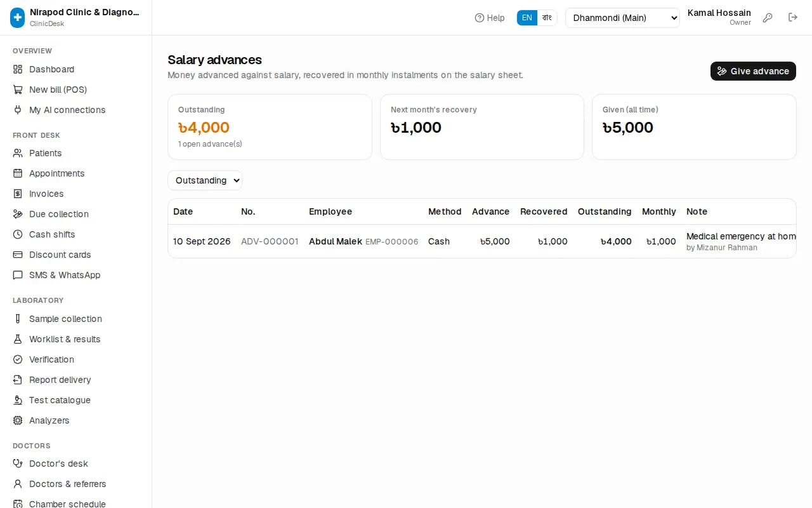
Task: Click the Report delivery icon
Action: point(18,380)
